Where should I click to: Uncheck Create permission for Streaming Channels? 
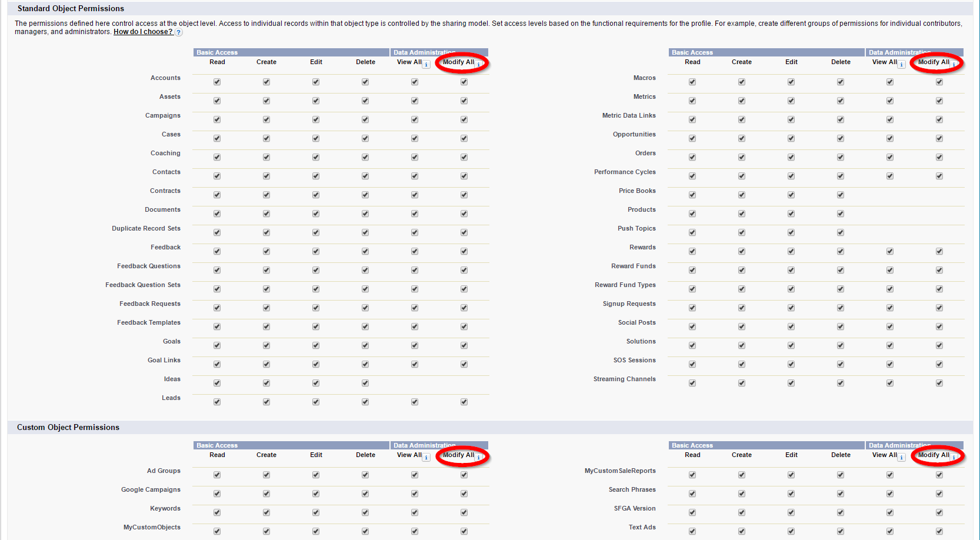tap(742, 383)
